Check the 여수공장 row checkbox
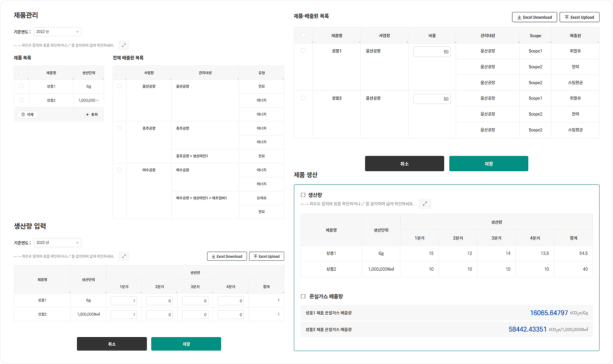The width and height of the screenshot is (613, 364). click(120, 170)
